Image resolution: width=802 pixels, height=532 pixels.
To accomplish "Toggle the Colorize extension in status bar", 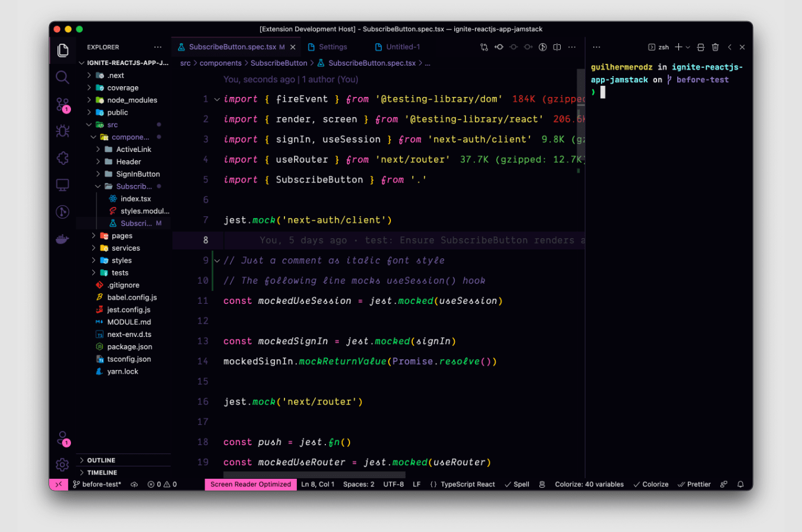I will click(651, 484).
